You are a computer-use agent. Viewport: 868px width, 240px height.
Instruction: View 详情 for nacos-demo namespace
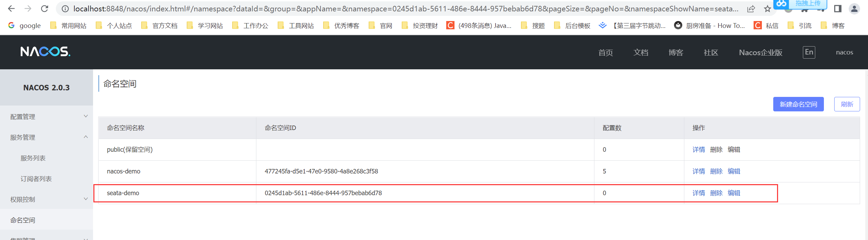point(698,171)
